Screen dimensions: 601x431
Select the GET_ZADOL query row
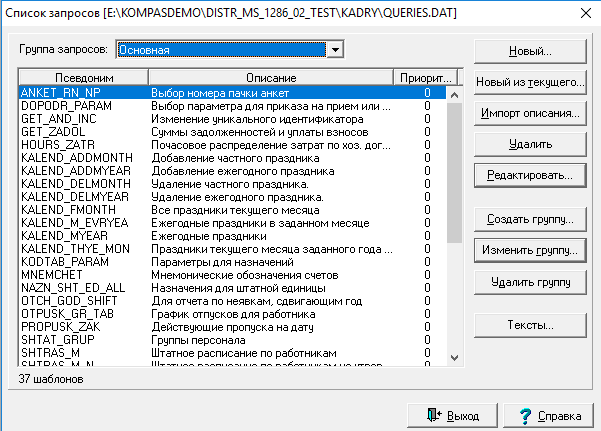pyautogui.click(x=232, y=132)
